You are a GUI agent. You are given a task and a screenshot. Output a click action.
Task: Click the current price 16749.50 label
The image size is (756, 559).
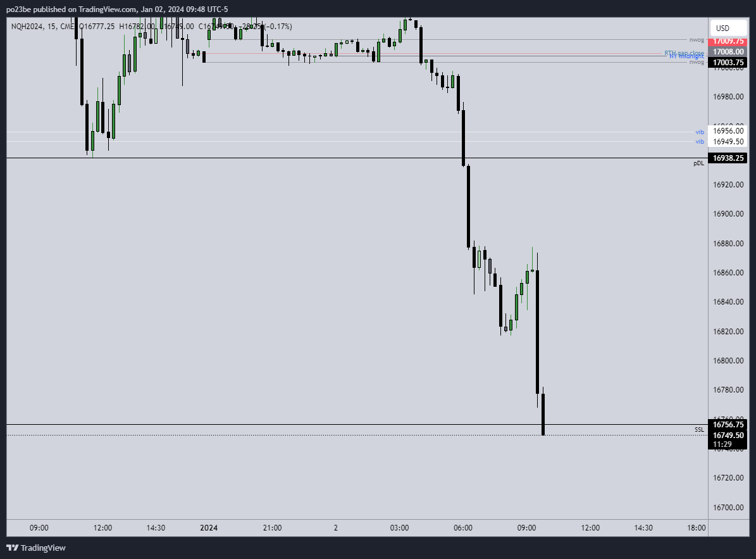tap(728, 436)
